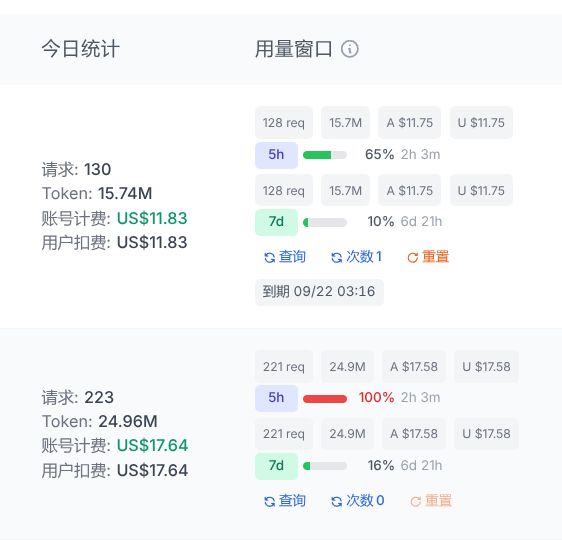Click 查询 refresh icon in second row

coord(270,501)
